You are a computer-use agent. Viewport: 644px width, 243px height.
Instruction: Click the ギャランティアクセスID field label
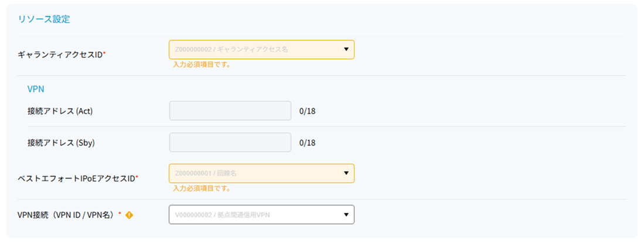point(62,55)
